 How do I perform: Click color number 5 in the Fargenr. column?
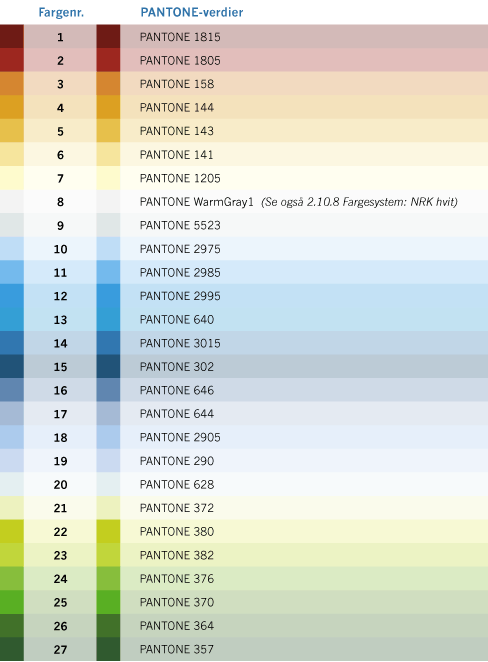[60, 132]
